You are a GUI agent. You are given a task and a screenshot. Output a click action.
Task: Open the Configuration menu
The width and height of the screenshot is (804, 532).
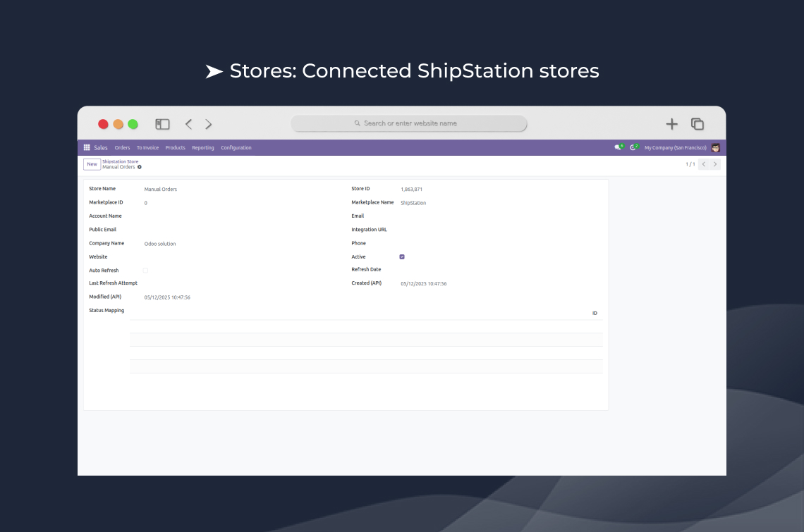tap(236, 147)
